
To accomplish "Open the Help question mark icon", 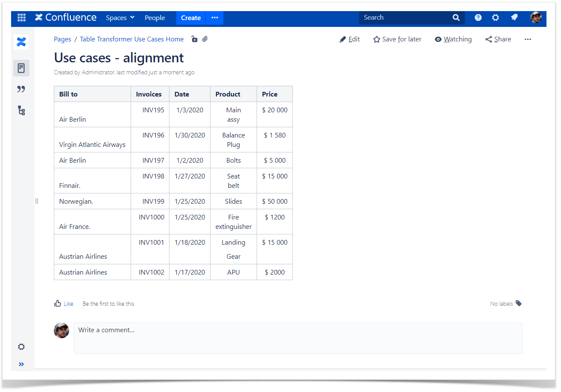I will click(478, 18).
